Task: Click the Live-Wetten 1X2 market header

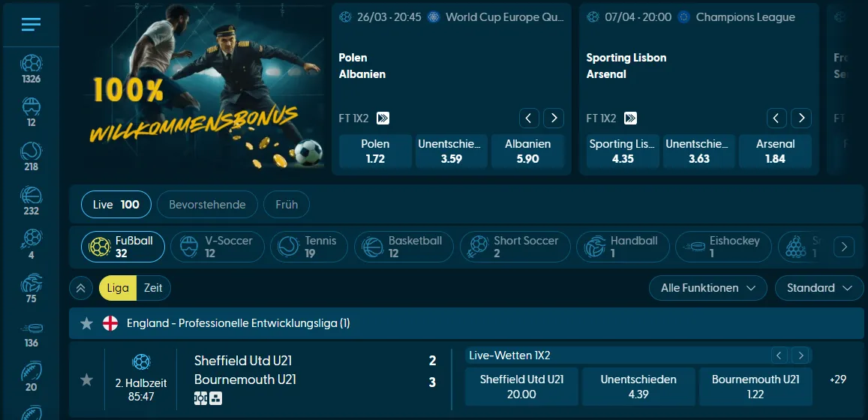Action: tap(510, 355)
